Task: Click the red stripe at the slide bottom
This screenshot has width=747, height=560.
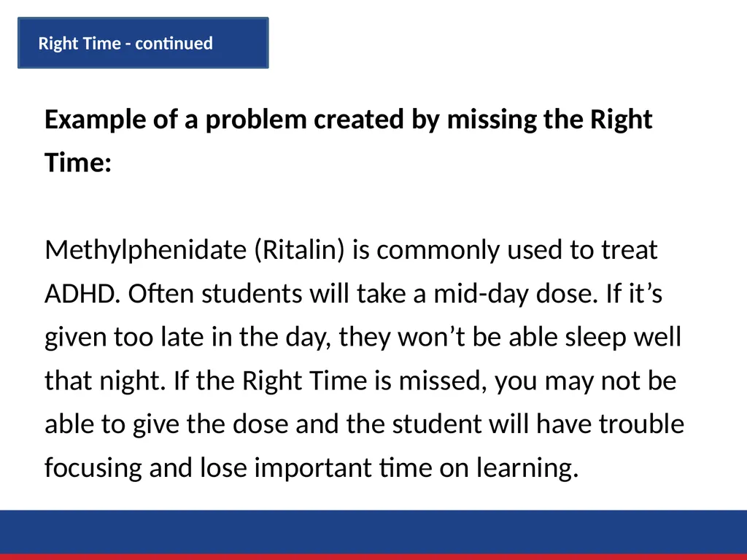Action: [373, 557]
